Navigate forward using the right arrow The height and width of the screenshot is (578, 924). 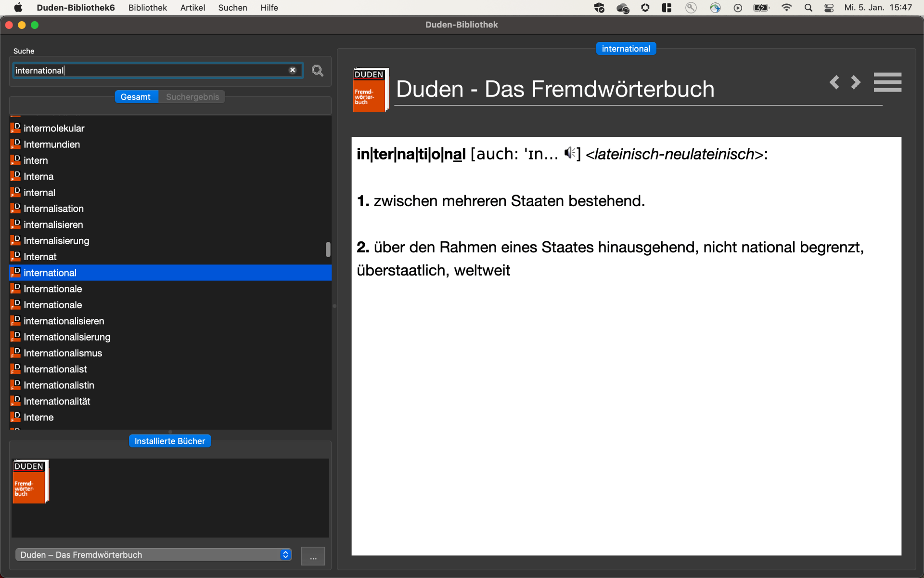tap(855, 82)
